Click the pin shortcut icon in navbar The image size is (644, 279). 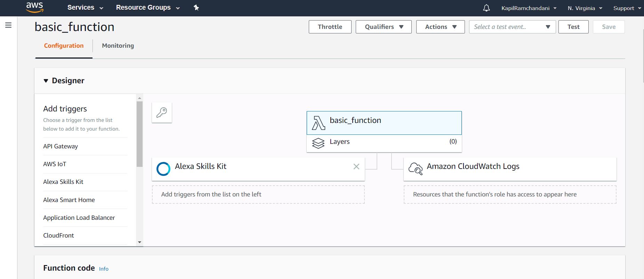click(x=196, y=8)
